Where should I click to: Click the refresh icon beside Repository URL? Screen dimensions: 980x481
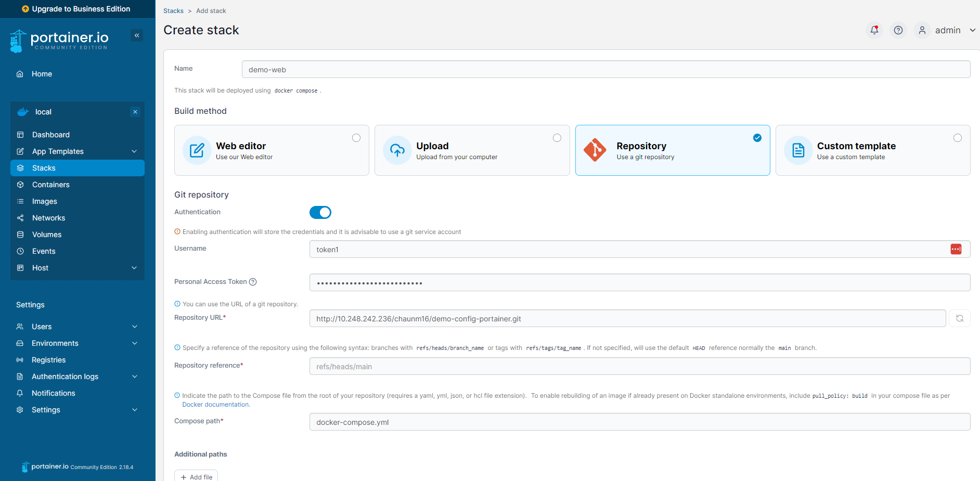point(960,318)
